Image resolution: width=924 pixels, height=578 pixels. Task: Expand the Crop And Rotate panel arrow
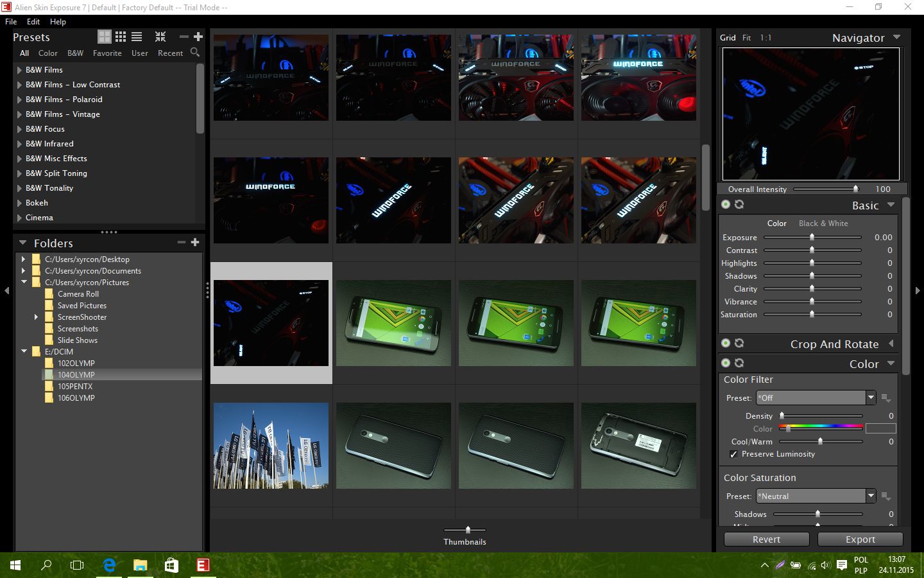(x=891, y=344)
